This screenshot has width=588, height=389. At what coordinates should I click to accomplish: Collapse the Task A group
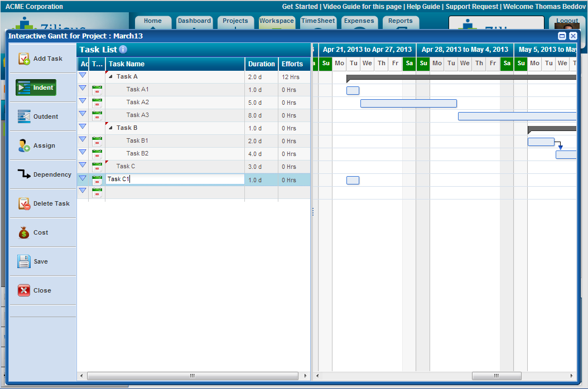(x=110, y=77)
